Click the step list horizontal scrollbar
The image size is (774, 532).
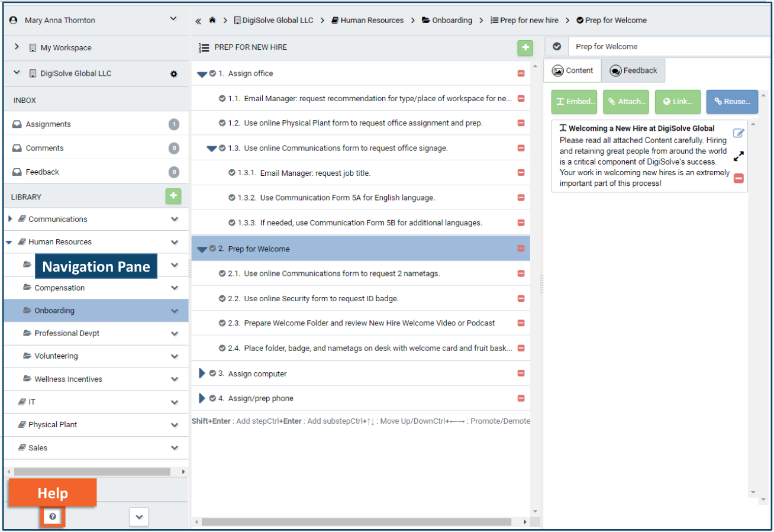point(356,522)
